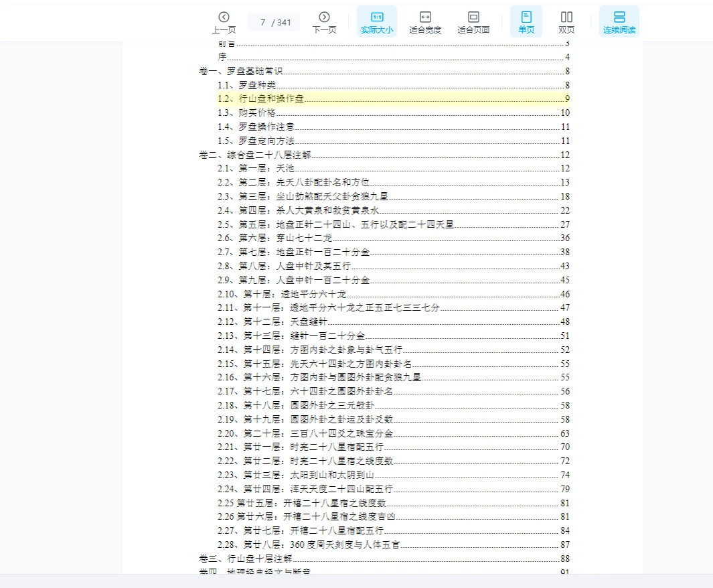This screenshot has height=588, width=713.
Task: Open TOC entry 卷一、罗盘基础常识
Action: (x=384, y=71)
